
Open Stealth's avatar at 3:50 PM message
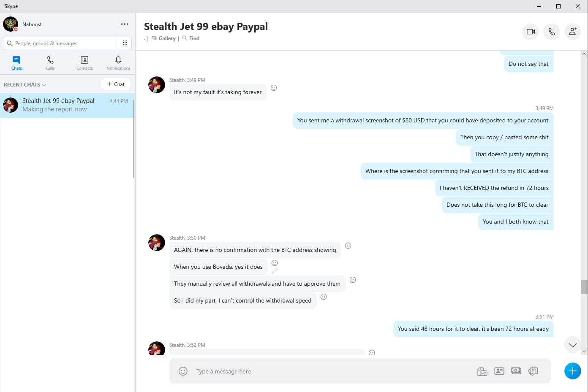pos(157,243)
